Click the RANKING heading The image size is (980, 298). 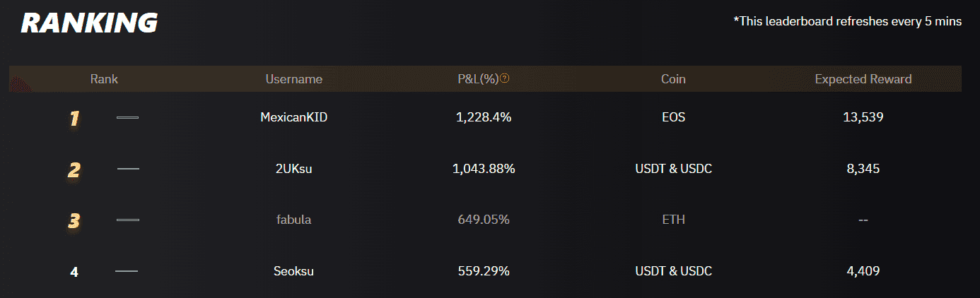click(x=89, y=23)
